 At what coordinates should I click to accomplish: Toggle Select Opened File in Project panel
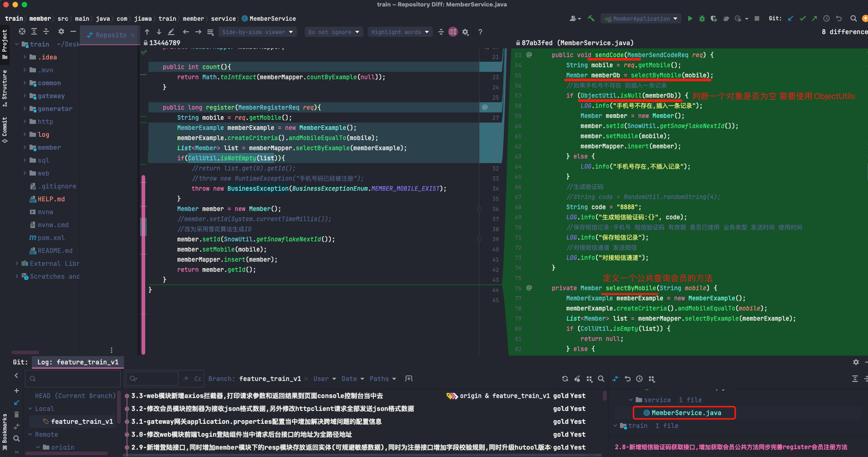(x=22, y=31)
